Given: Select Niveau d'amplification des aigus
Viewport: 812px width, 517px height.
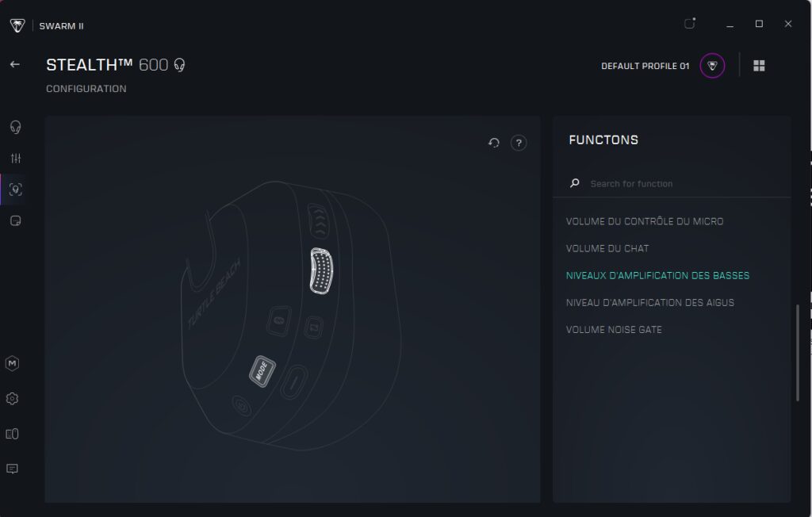Looking at the screenshot, I should [650, 302].
